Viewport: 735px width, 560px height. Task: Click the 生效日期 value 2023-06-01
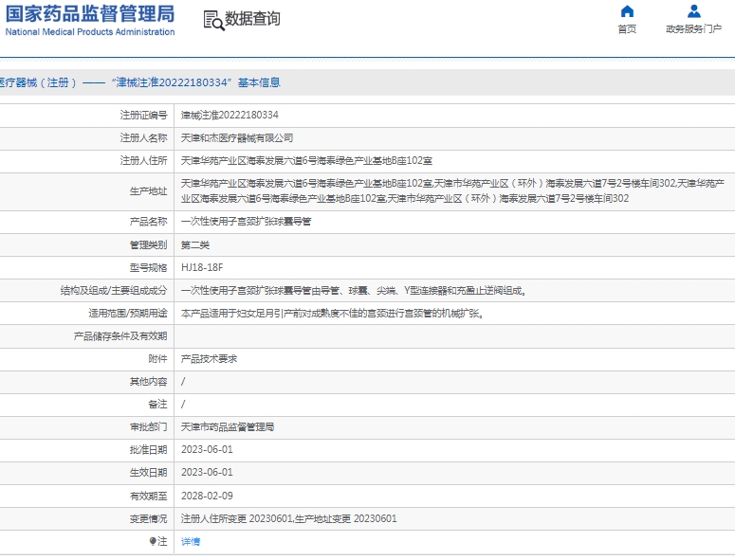click(x=207, y=473)
